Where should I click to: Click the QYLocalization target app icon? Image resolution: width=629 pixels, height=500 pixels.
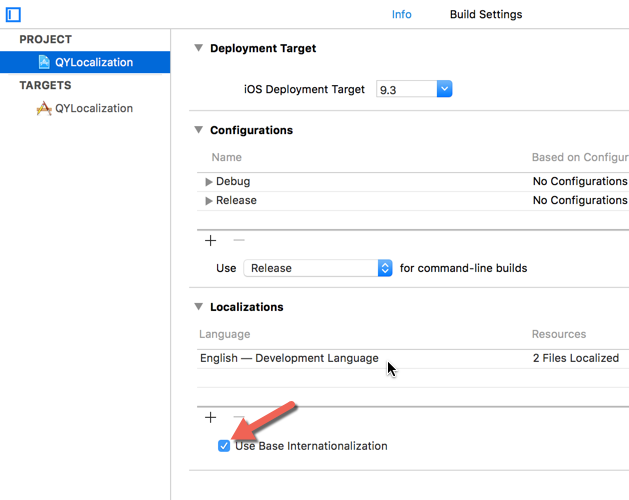tap(44, 108)
